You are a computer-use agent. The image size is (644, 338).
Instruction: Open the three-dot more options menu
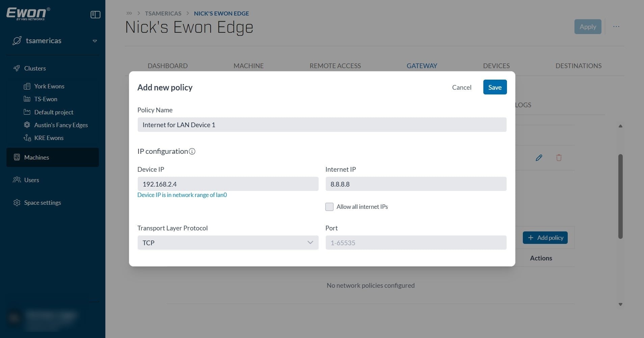point(616,27)
